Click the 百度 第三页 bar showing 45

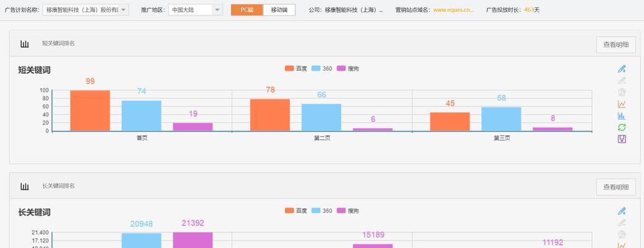[450, 122]
